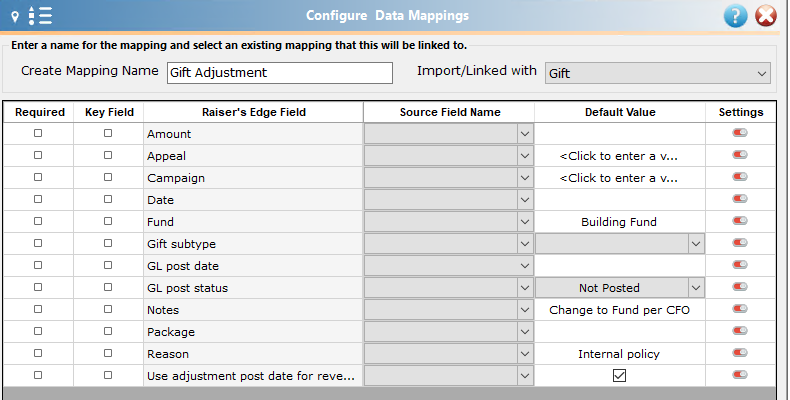The height and width of the screenshot is (400, 790).
Task: Click the Required column header
Action: coord(40,112)
